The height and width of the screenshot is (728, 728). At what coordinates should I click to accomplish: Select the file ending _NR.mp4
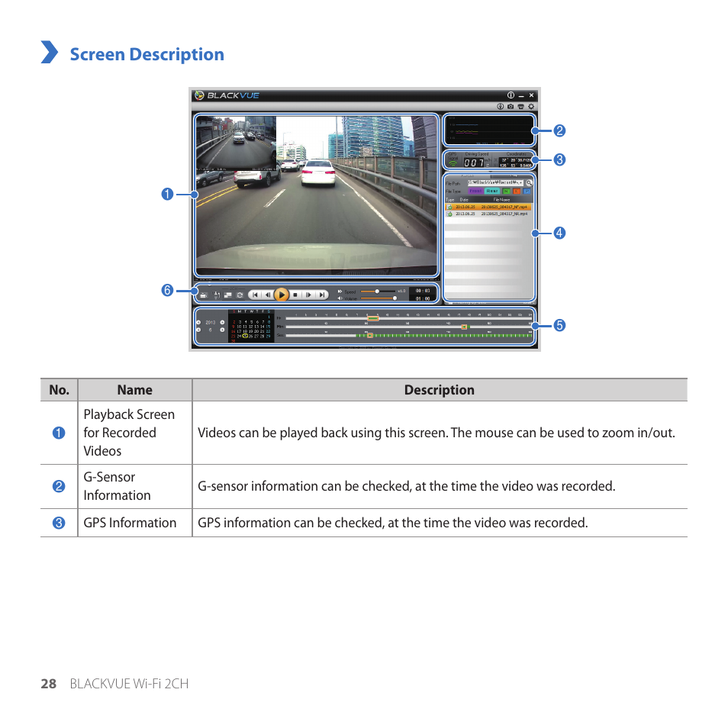[488, 214]
